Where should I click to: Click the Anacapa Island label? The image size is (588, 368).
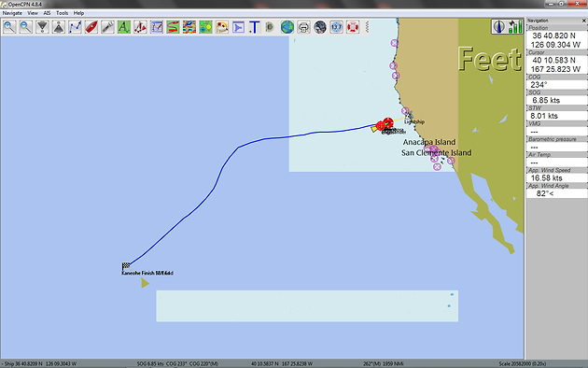[429, 142]
